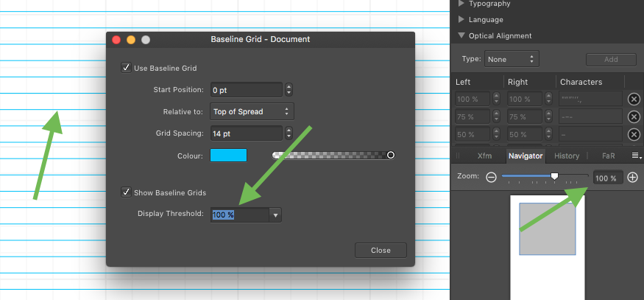Click the cyan baseline grid colour swatch
Image resolution: width=644 pixels, height=300 pixels.
tap(228, 155)
